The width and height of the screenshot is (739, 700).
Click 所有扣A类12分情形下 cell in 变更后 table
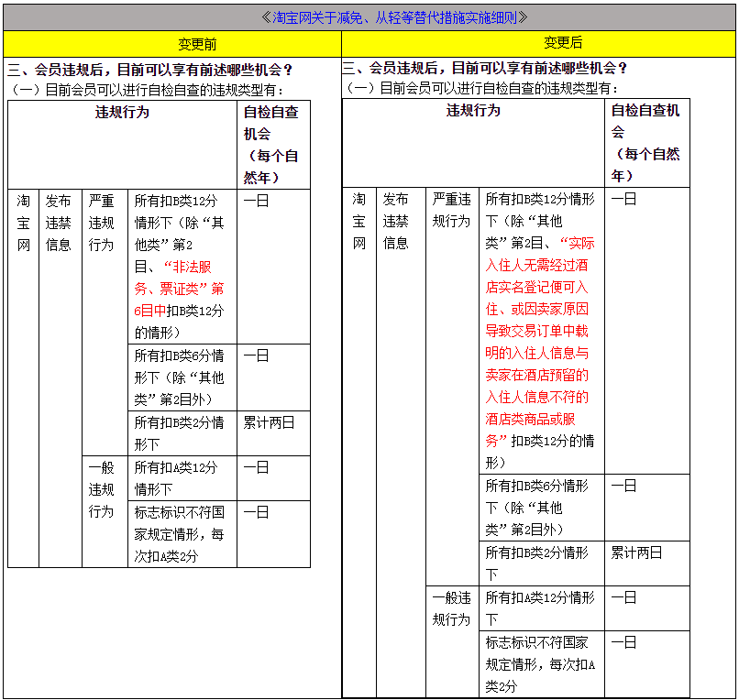pos(542,608)
